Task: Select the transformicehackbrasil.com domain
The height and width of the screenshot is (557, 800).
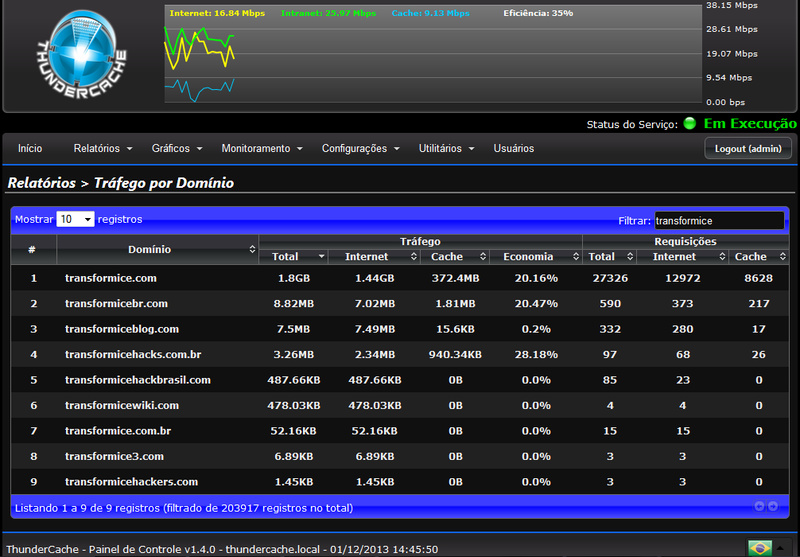Action: click(x=138, y=380)
